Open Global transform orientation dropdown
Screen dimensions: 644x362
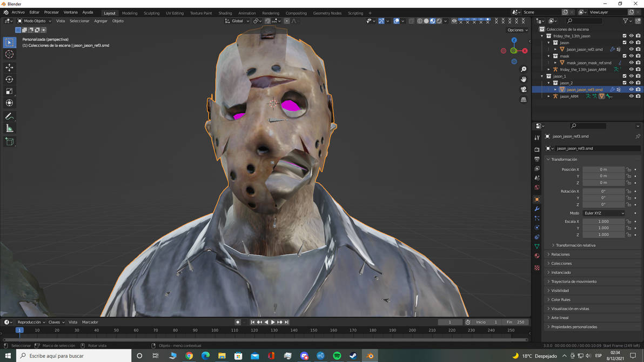pos(237,21)
